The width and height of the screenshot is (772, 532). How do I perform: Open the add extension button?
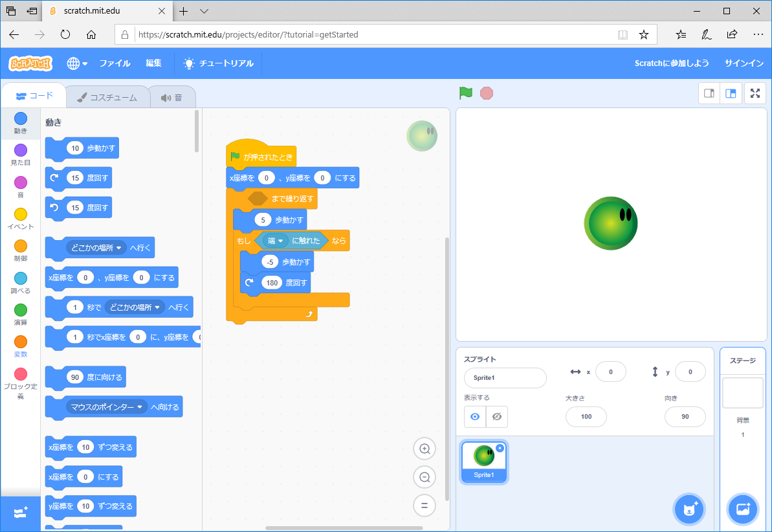click(21, 513)
